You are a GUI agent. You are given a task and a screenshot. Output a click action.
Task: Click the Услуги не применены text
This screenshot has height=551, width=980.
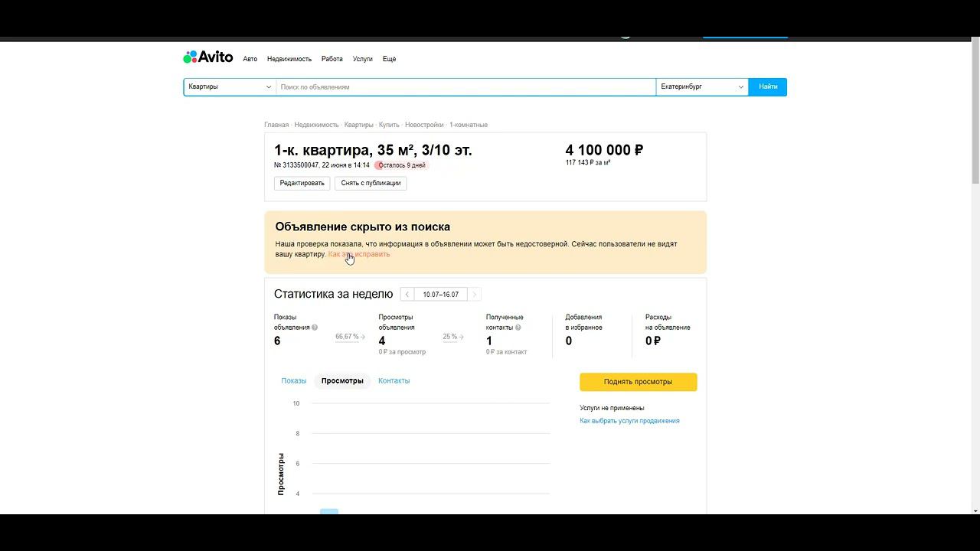click(612, 408)
